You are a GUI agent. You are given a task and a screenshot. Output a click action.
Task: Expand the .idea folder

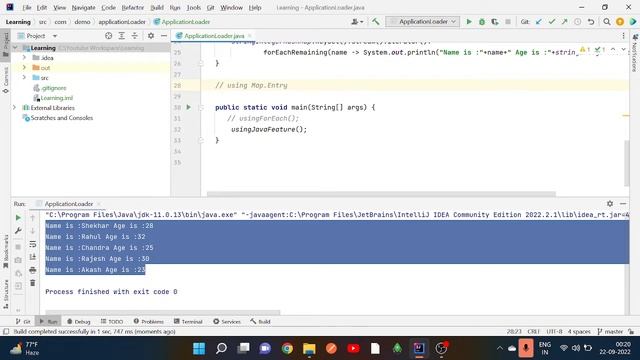point(24,58)
